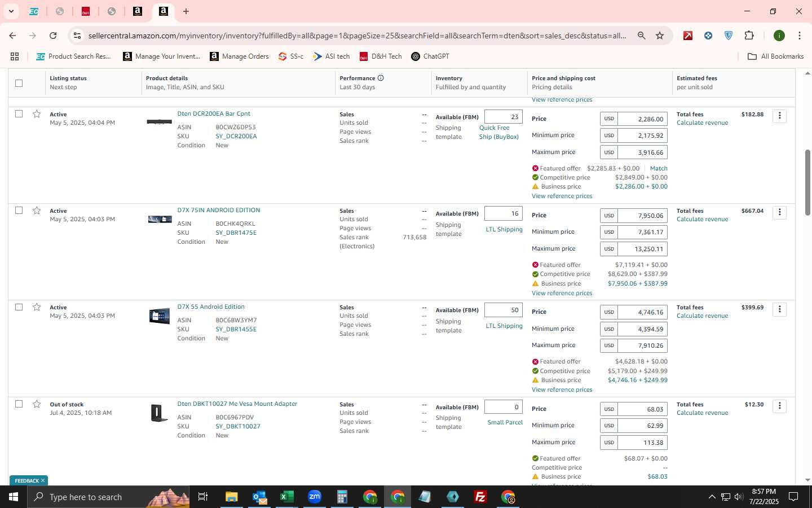Open the Windows Start menu
Screen dimensions: 812x508
(14, 497)
